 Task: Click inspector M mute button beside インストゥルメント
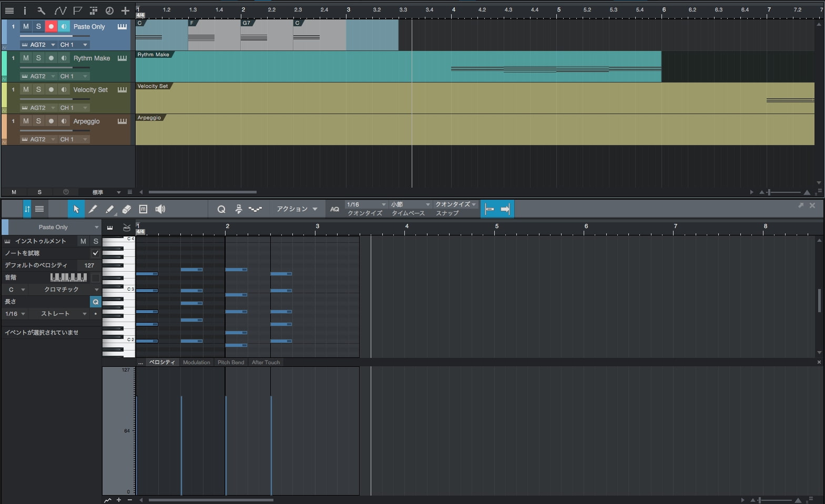83,241
